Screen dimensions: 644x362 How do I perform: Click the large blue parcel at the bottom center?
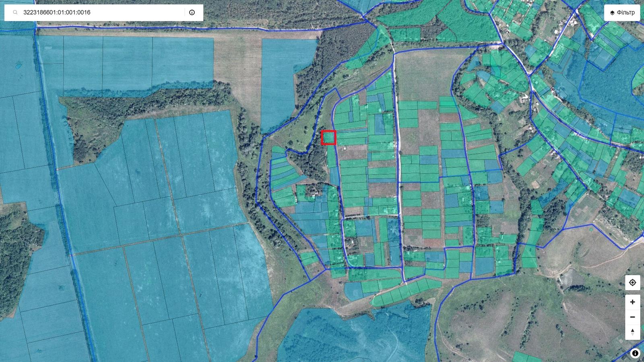point(346,334)
